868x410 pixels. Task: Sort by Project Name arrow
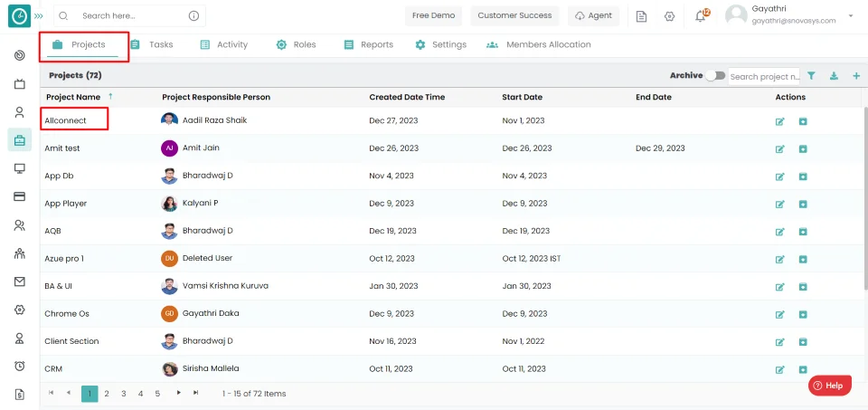tap(110, 97)
